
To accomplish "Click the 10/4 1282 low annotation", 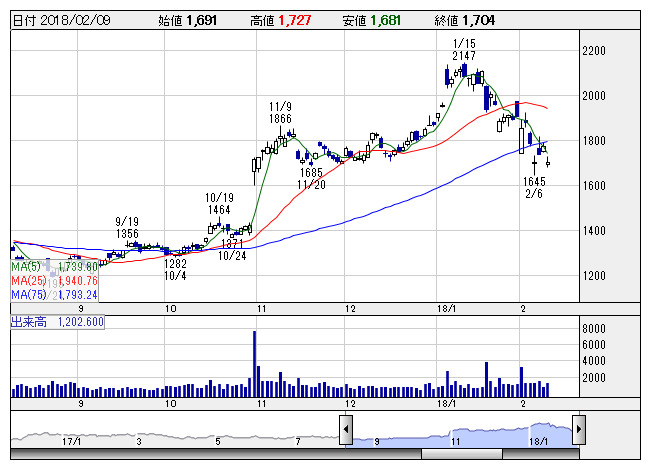I will pos(177,269).
